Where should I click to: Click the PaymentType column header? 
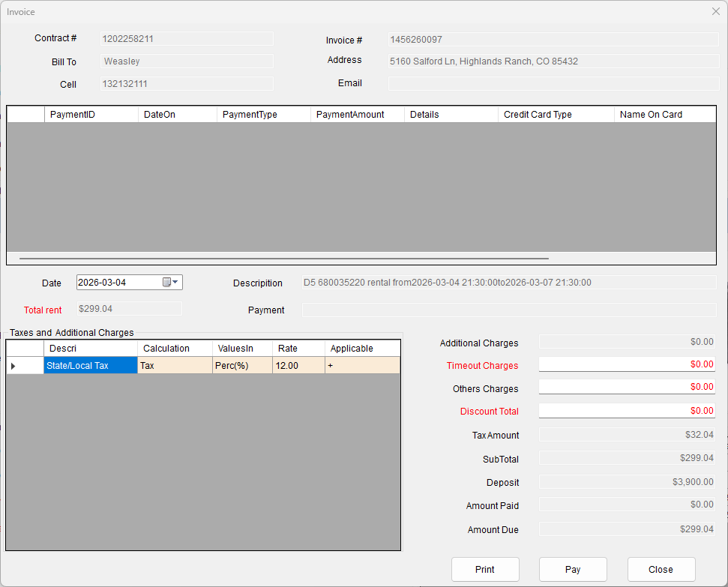click(263, 115)
